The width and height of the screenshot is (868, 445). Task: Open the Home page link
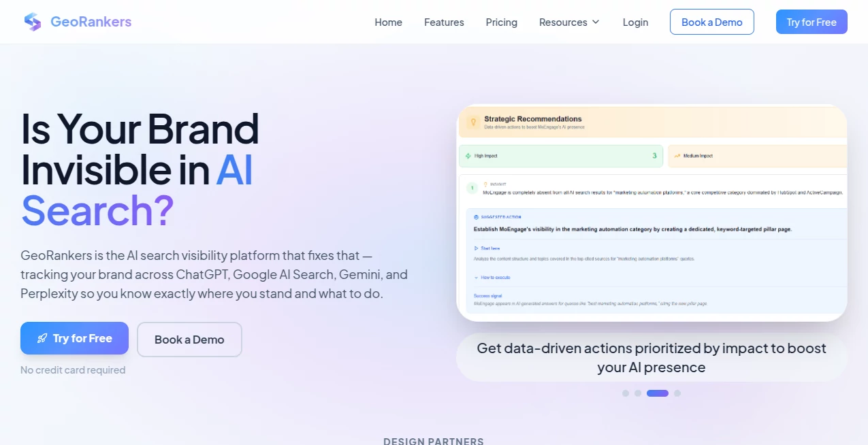(388, 22)
